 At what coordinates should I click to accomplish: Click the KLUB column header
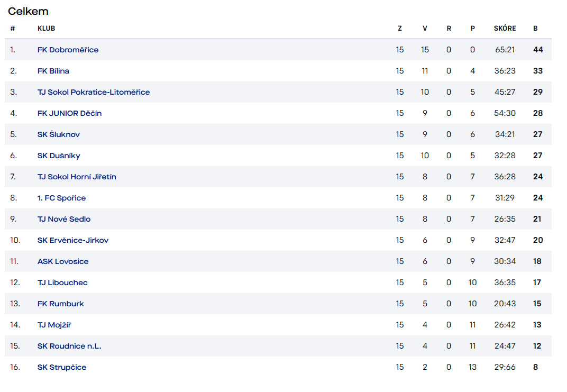click(x=47, y=28)
